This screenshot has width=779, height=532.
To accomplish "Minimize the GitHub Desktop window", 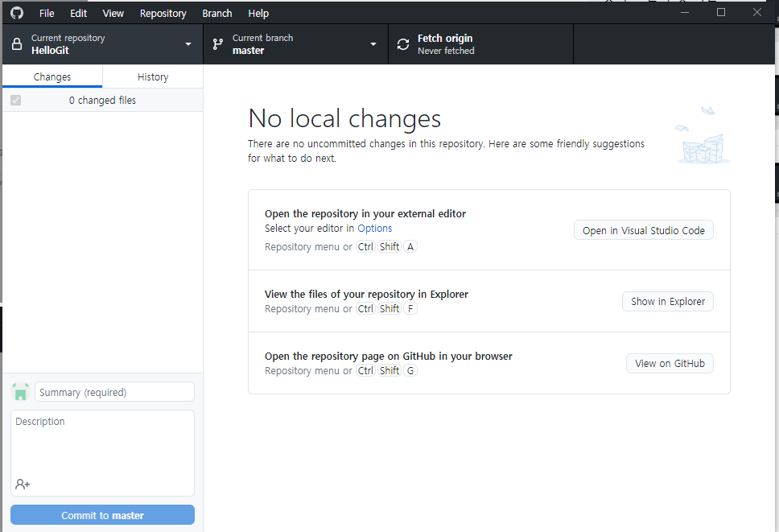I will [685, 12].
